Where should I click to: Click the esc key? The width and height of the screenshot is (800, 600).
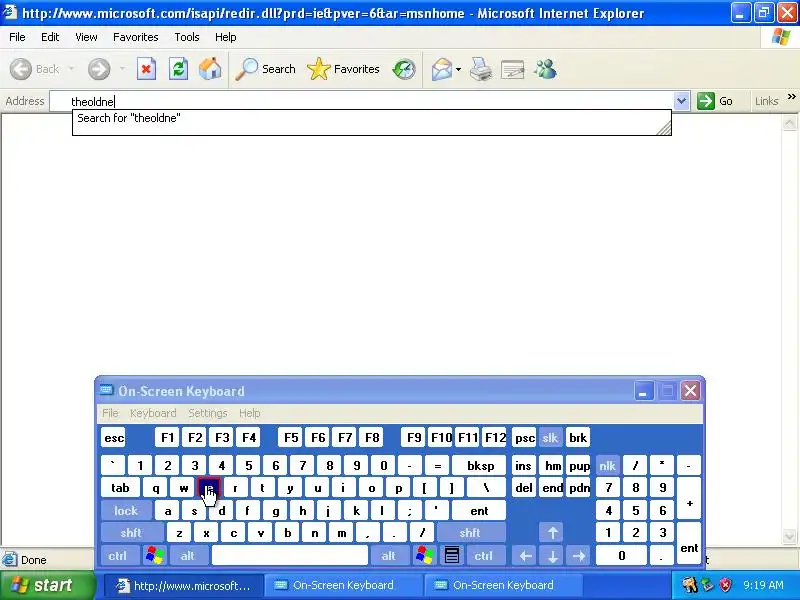click(113, 438)
